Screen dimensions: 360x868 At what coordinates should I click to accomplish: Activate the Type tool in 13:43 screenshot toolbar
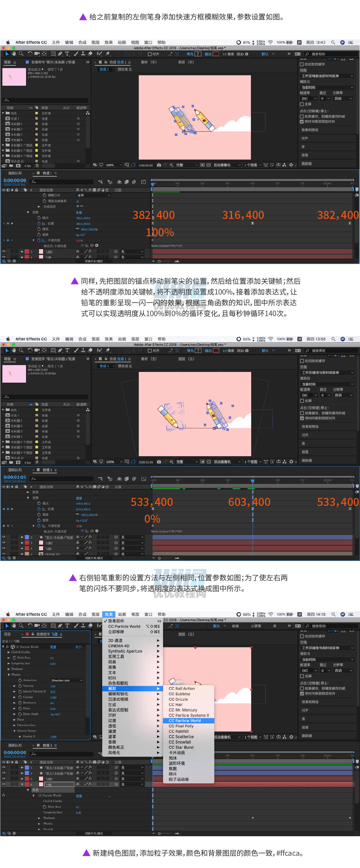(67, 54)
